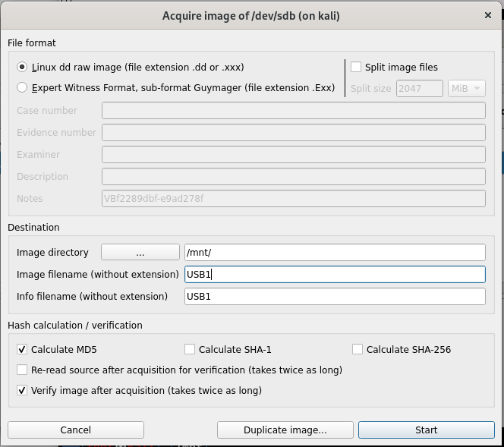The image size is (504, 447).
Task: Click the Notes text field
Action: 293,199
